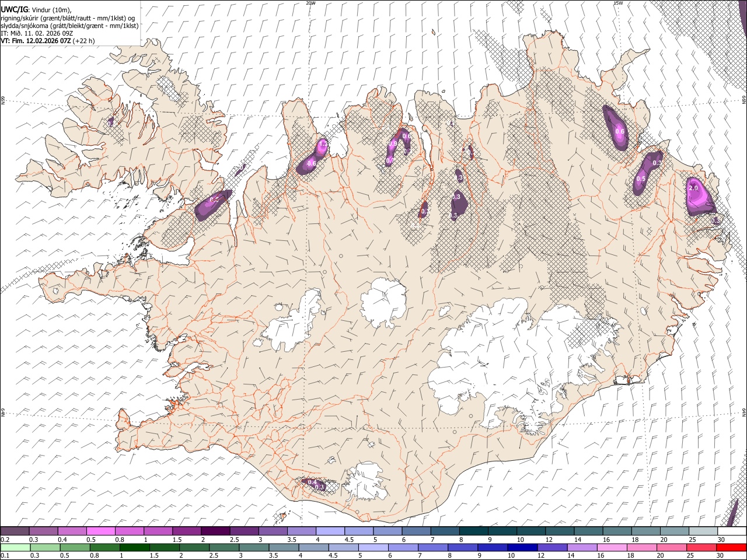Click the '15W' longitude label

pyautogui.click(x=617, y=3)
